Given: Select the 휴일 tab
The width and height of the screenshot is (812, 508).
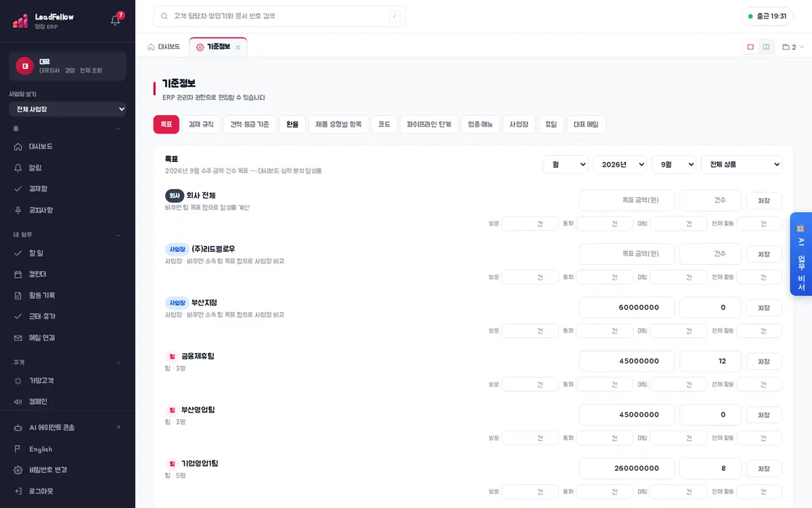Looking at the screenshot, I should click(551, 125).
